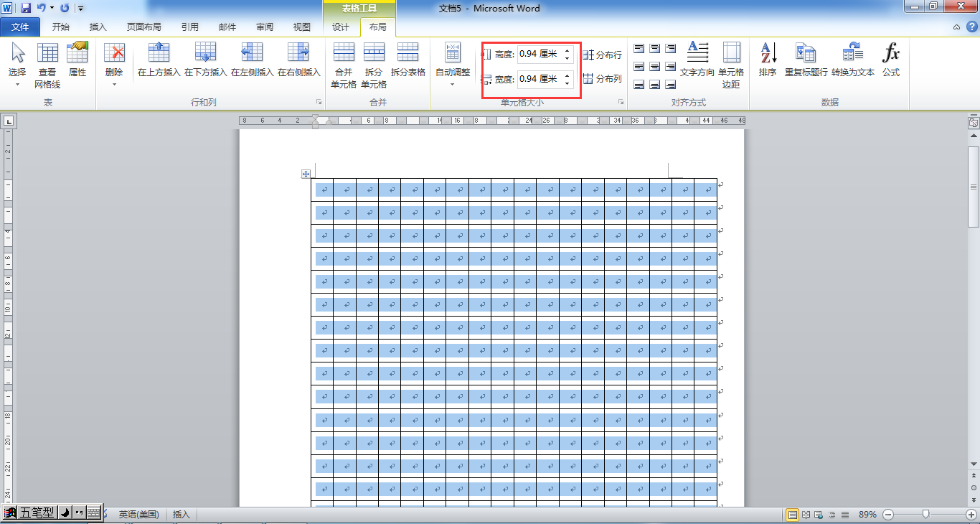Switch to the 插入 (Insert) tab

tap(98, 27)
